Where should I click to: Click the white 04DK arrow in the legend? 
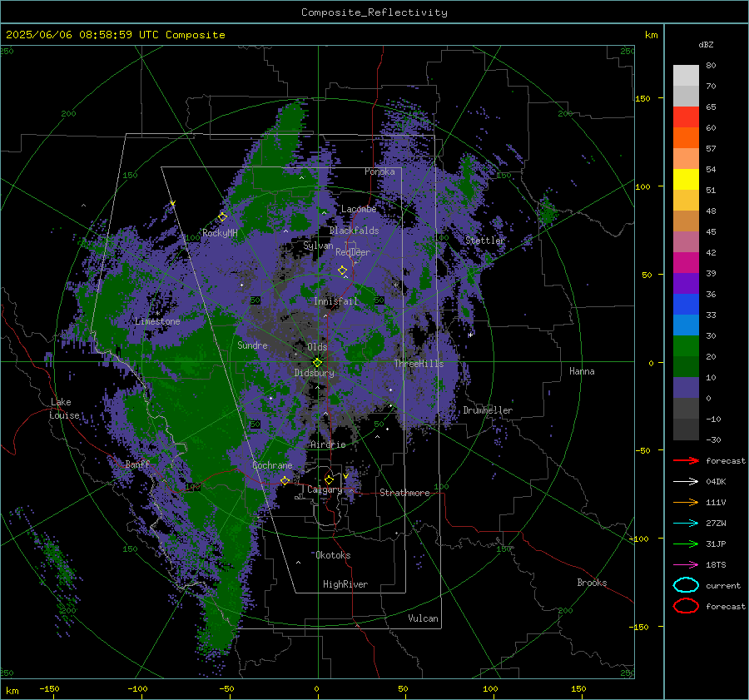tap(686, 481)
